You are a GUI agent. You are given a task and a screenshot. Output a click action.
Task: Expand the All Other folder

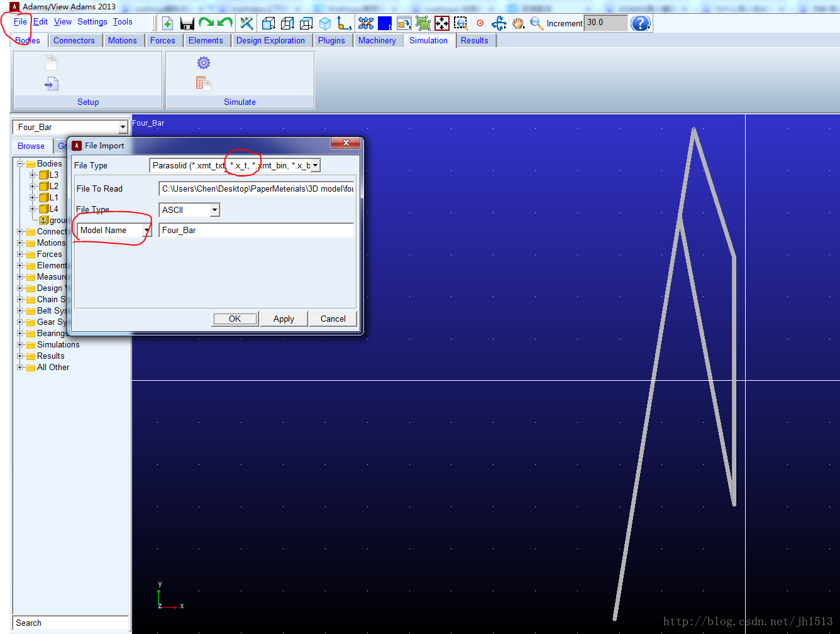point(20,367)
